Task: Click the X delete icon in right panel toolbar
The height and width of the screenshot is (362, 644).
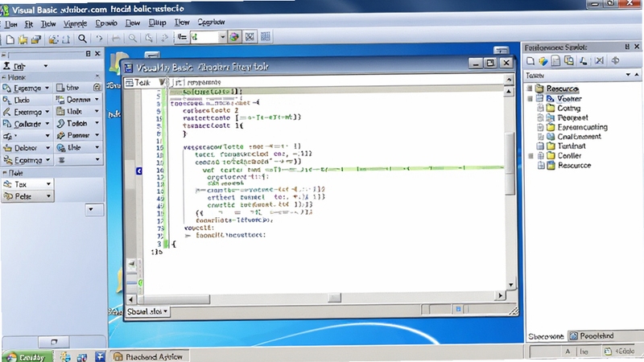Action: pos(599,61)
